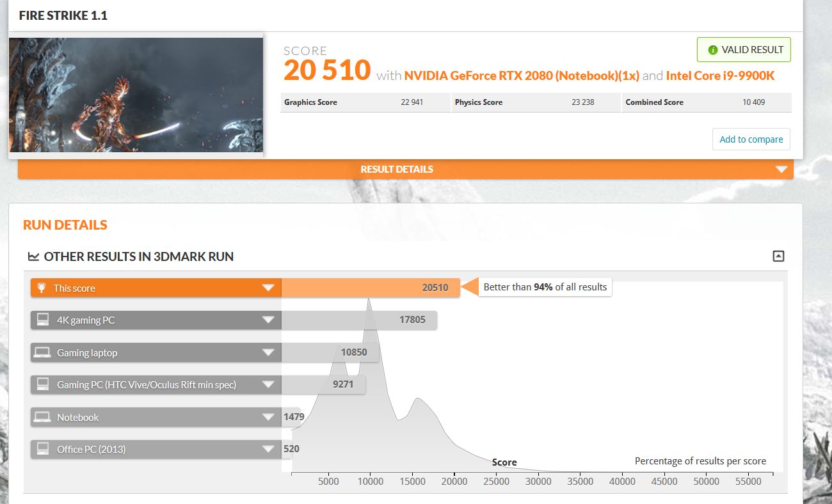The width and height of the screenshot is (832, 504).
Task: Click the desktop icon beside Gaming PC (HTC Vive/Oculus Rift min spec)
Action: pyautogui.click(x=43, y=384)
